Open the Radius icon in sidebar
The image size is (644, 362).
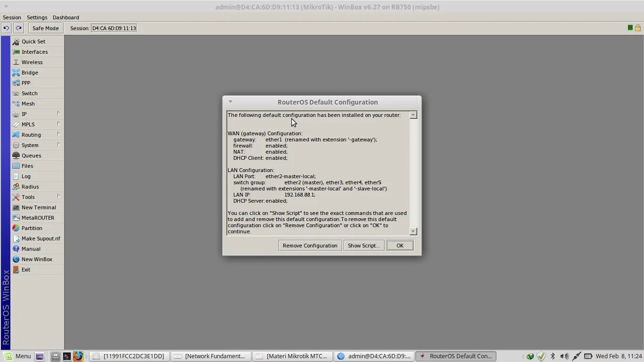coord(16,187)
